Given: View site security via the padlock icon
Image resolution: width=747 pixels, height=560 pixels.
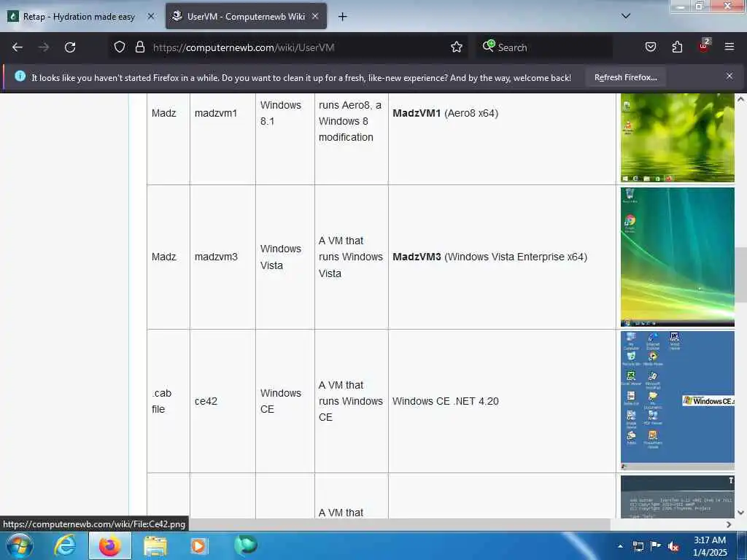Looking at the screenshot, I should point(139,47).
